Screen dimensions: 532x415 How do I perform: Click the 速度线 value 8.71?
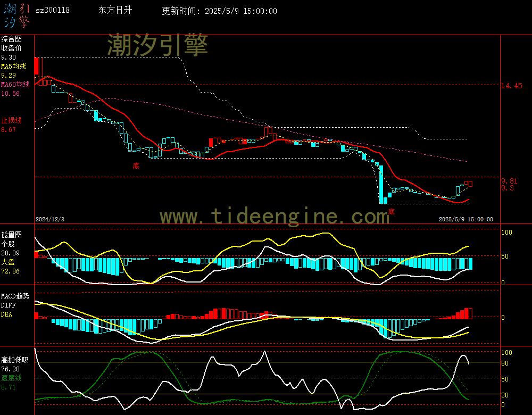coord(9,387)
